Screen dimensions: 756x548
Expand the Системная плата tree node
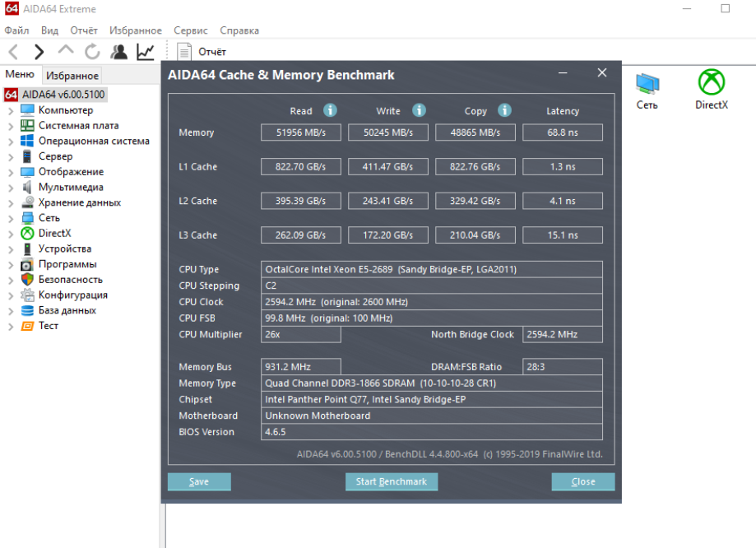click(11, 127)
